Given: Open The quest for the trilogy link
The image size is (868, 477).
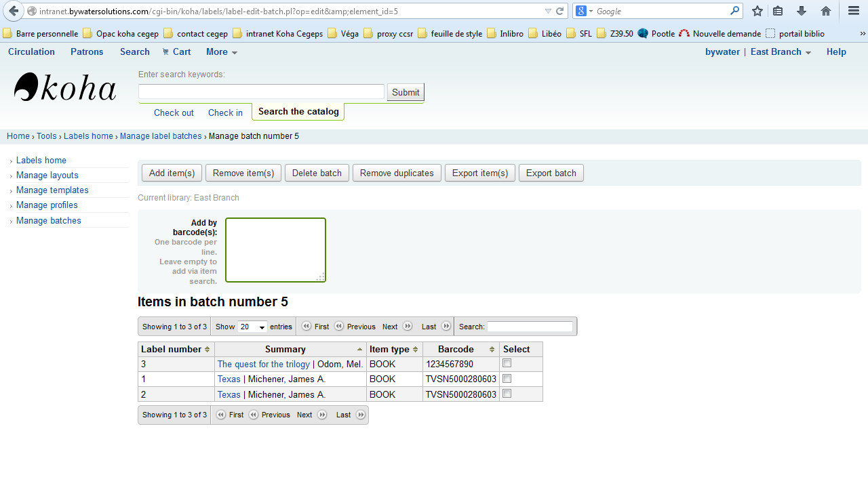Looking at the screenshot, I should [263, 365].
